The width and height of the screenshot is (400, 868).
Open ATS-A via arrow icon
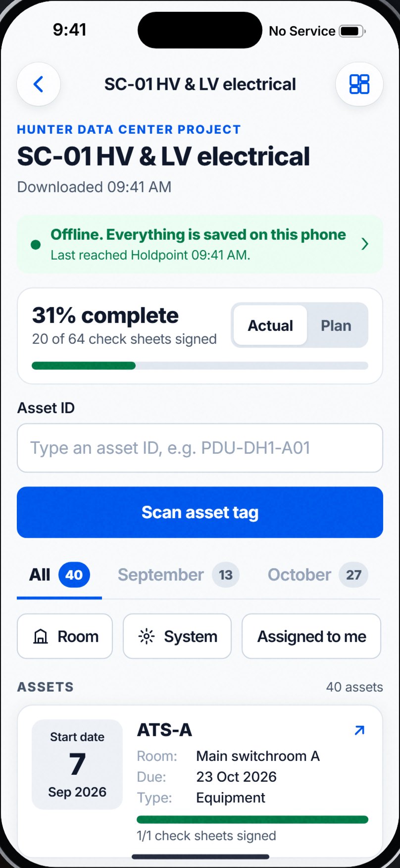click(360, 730)
